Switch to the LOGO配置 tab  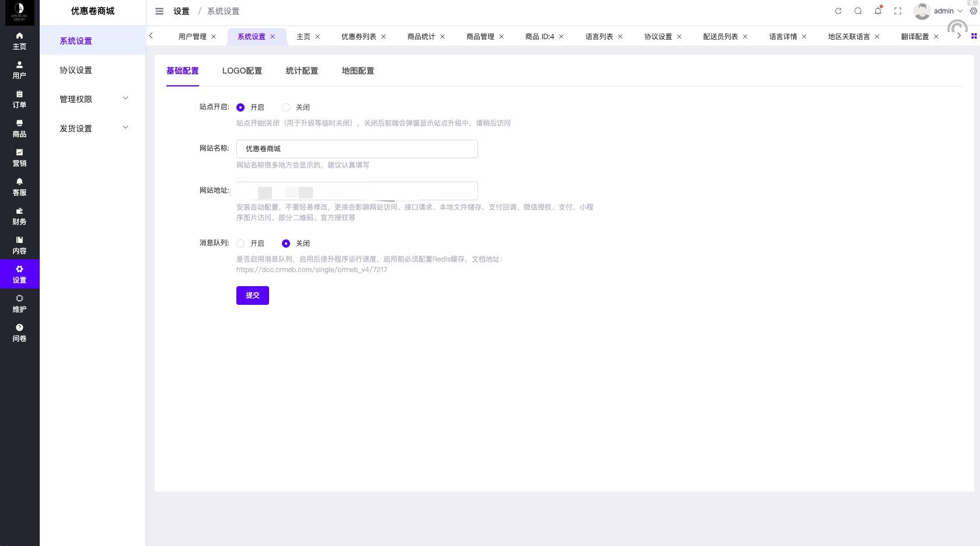[242, 71]
